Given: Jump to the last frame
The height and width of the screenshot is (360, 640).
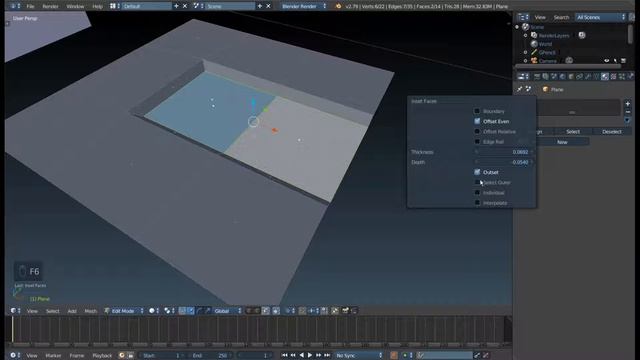Looking at the screenshot, I should [x=327, y=356].
